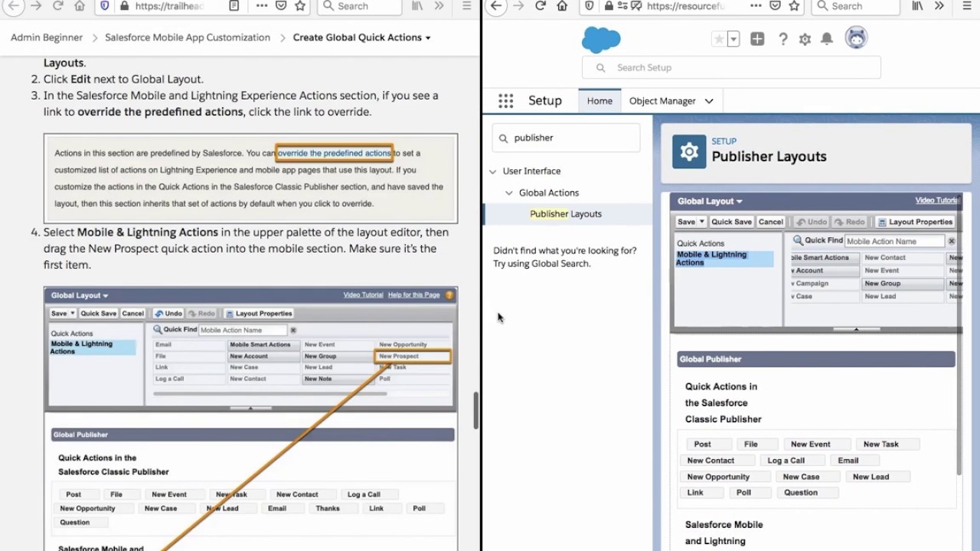Click sidebar quick find box containing publisher
This screenshot has height=551, width=980.
click(566, 138)
